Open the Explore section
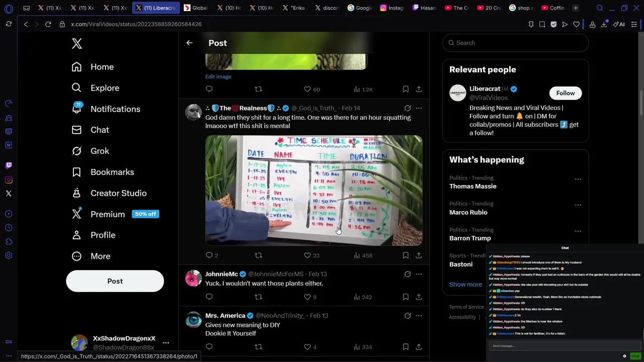644x362 pixels. coord(96,88)
